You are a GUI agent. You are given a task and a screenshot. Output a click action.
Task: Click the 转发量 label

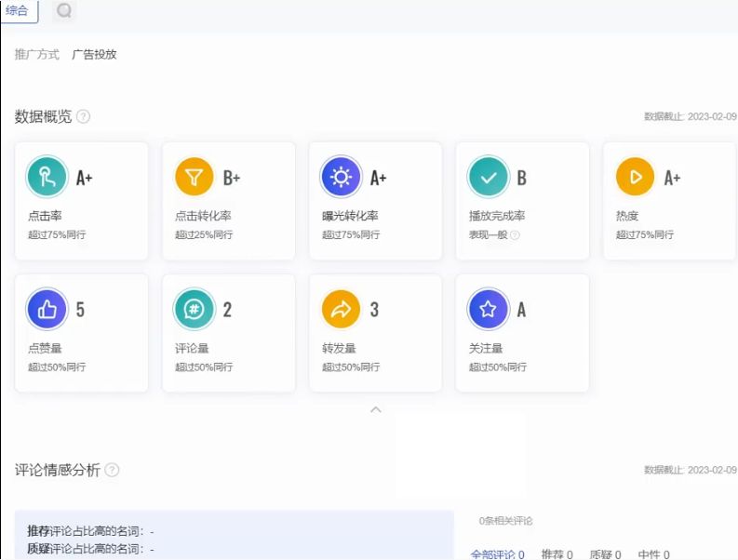(339, 348)
